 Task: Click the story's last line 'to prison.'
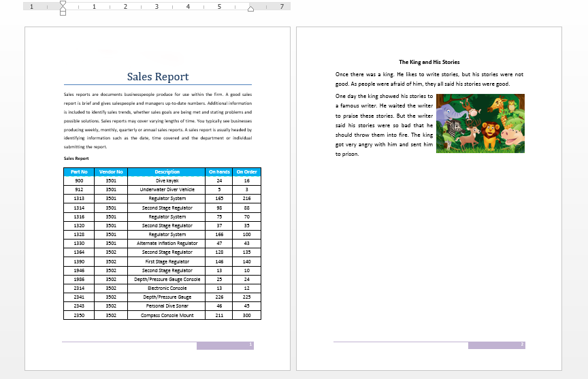point(347,154)
